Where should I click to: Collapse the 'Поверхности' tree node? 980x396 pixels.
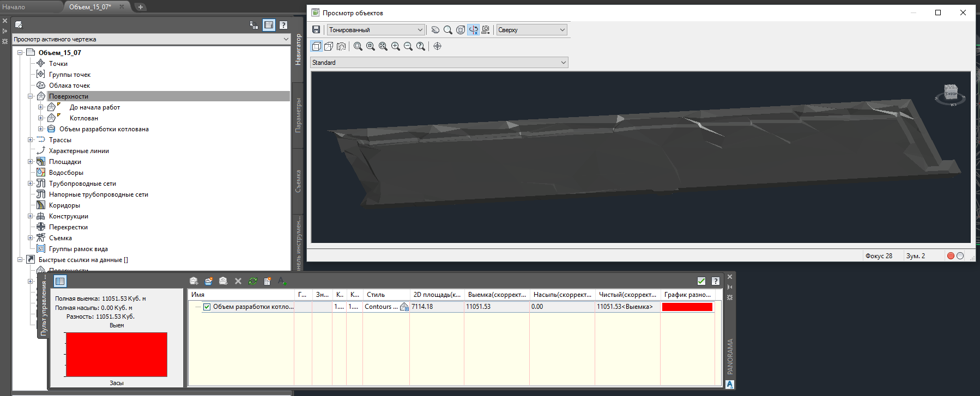coord(31,96)
